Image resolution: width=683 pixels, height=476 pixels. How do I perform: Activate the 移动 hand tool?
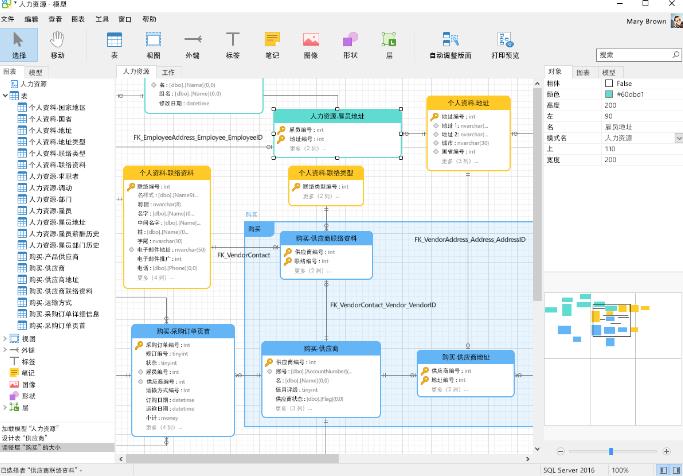click(x=57, y=45)
